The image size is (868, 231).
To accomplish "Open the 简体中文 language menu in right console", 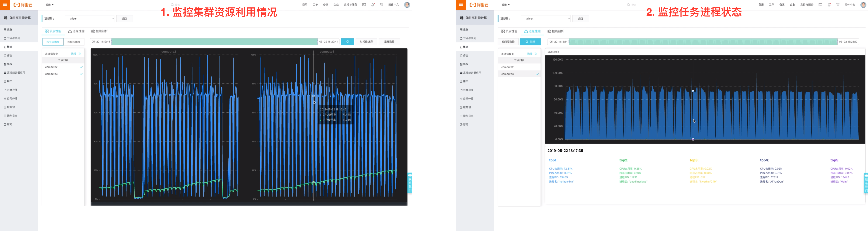I will click(x=850, y=5).
